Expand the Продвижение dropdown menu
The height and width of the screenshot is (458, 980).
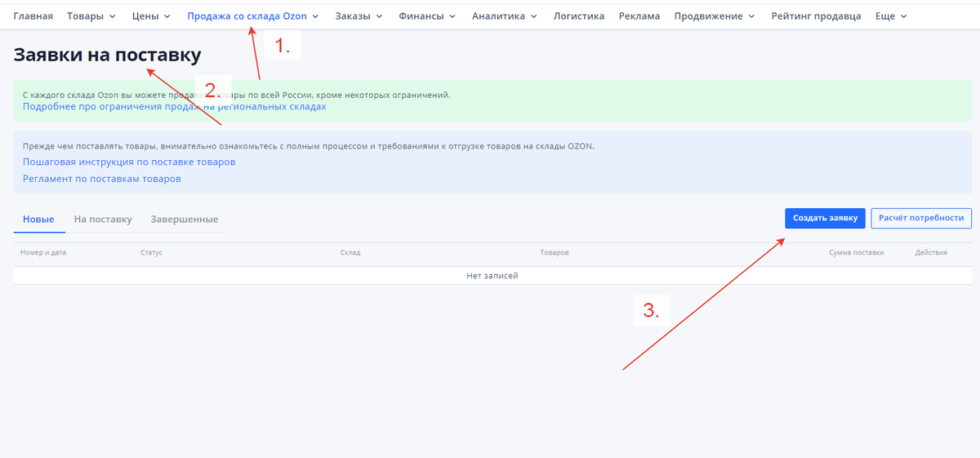[715, 16]
